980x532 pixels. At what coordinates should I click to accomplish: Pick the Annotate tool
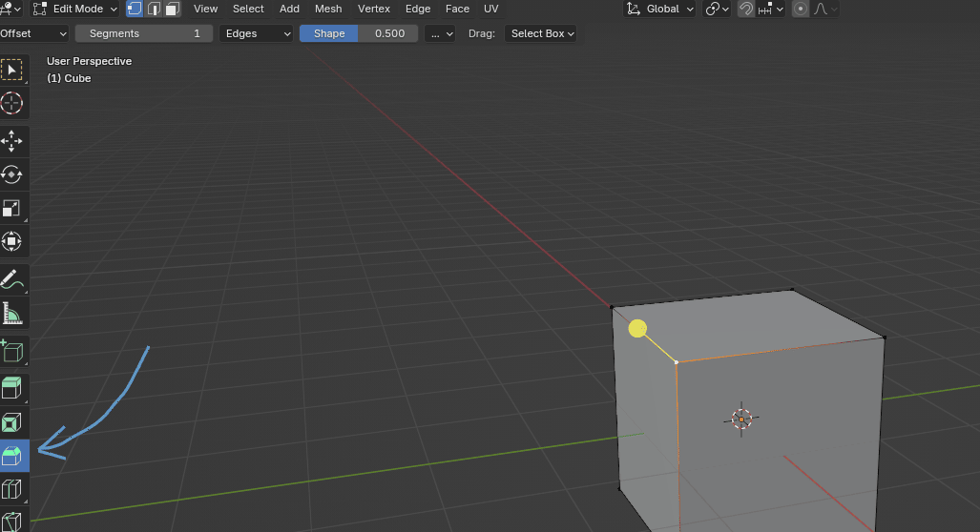(x=12, y=279)
